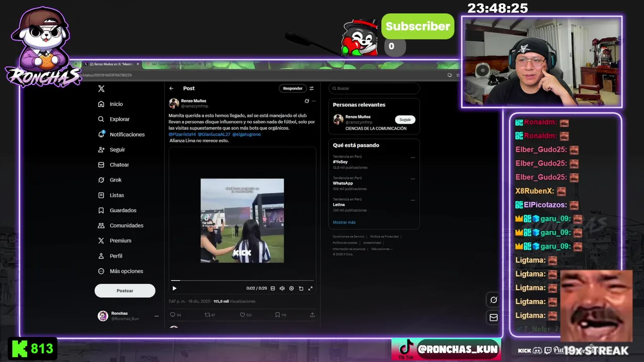
Task: Launch Grok from the sidebar
Action: pos(110,179)
